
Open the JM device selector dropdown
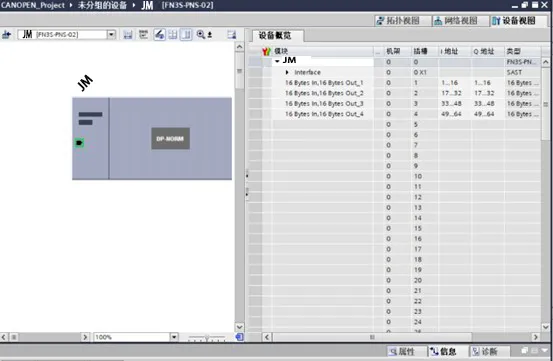(x=111, y=35)
